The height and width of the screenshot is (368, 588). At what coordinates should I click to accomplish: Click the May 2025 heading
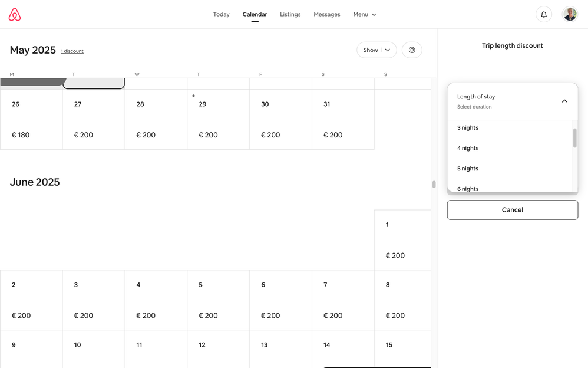point(32,50)
